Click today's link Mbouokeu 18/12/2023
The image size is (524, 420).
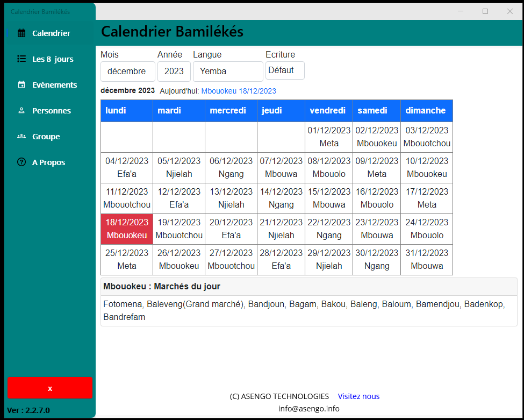[x=239, y=91]
